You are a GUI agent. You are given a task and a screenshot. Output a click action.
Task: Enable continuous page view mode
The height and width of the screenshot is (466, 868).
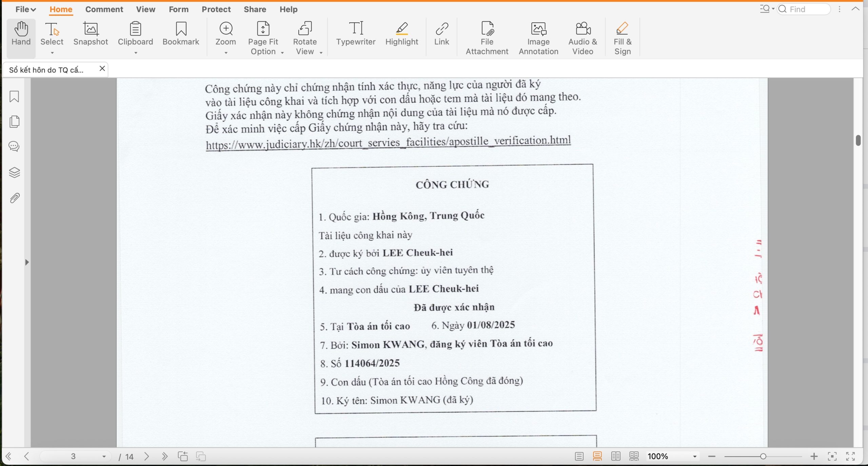tap(597, 456)
